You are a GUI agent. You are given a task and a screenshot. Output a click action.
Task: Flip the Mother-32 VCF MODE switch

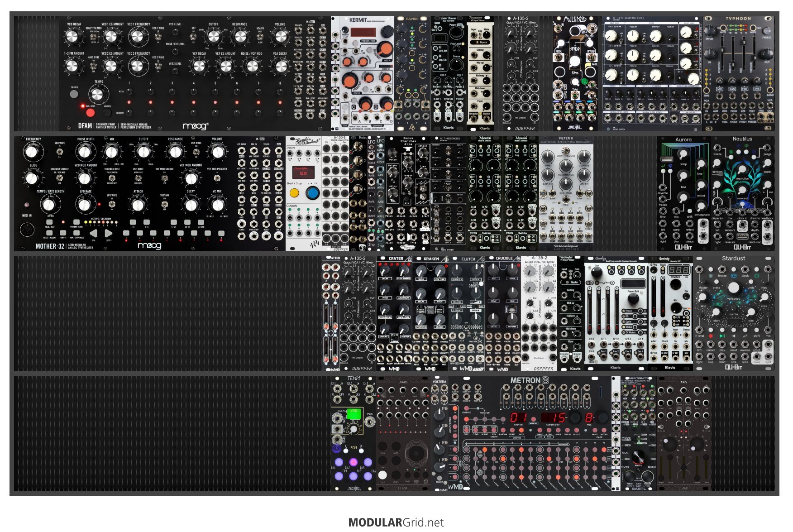138,178
